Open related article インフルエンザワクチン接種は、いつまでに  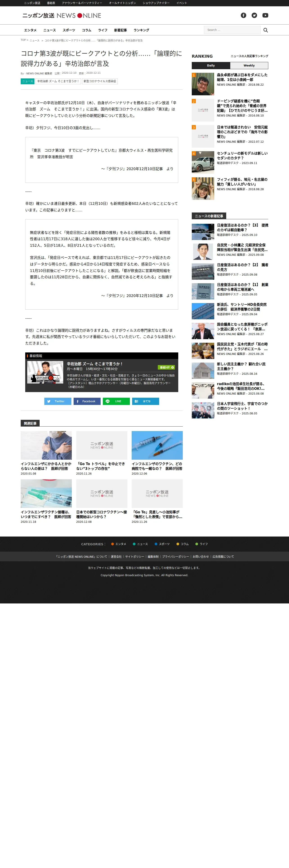[x=46, y=514]
